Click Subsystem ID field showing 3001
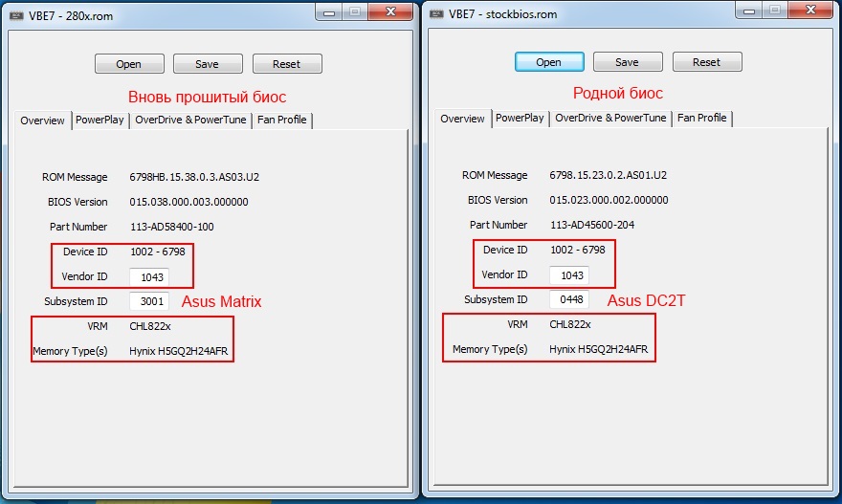The height and width of the screenshot is (504, 842). click(x=149, y=301)
